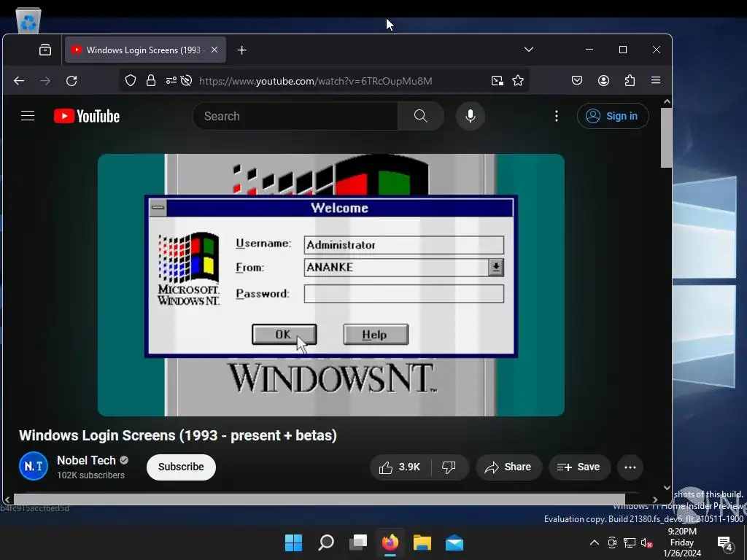747x560 pixels.
Task: Save the video to a playlist
Action: click(x=578, y=467)
